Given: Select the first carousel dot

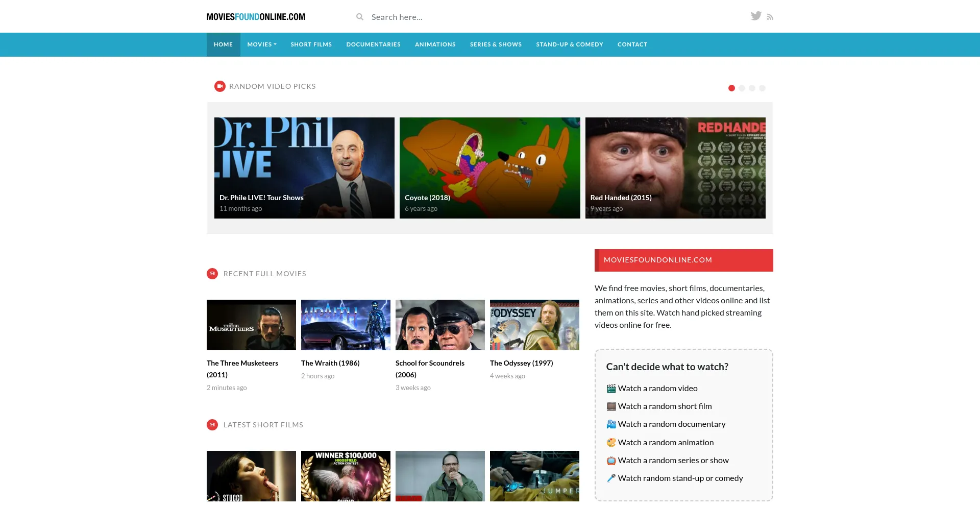Looking at the screenshot, I should tap(731, 88).
